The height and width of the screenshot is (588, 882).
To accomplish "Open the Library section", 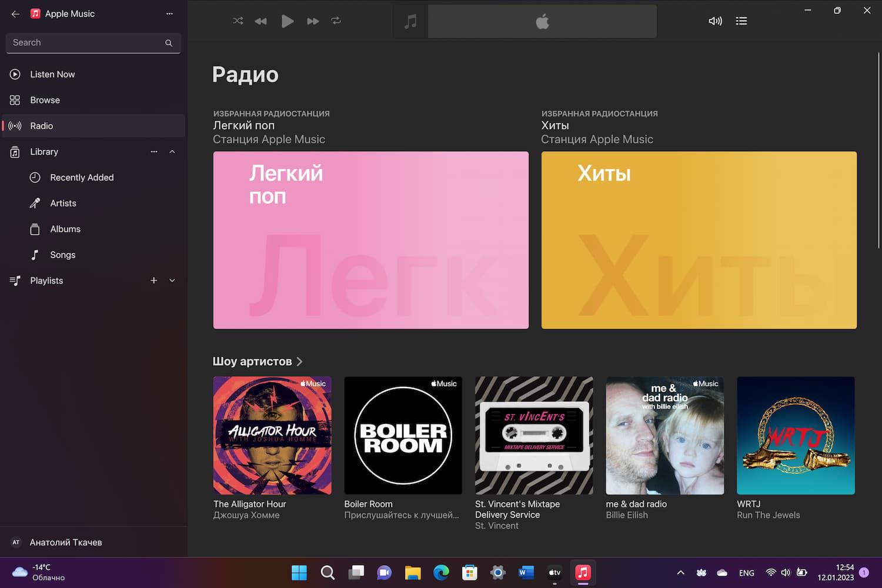I will pyautogui.click(x=93, y=152).
